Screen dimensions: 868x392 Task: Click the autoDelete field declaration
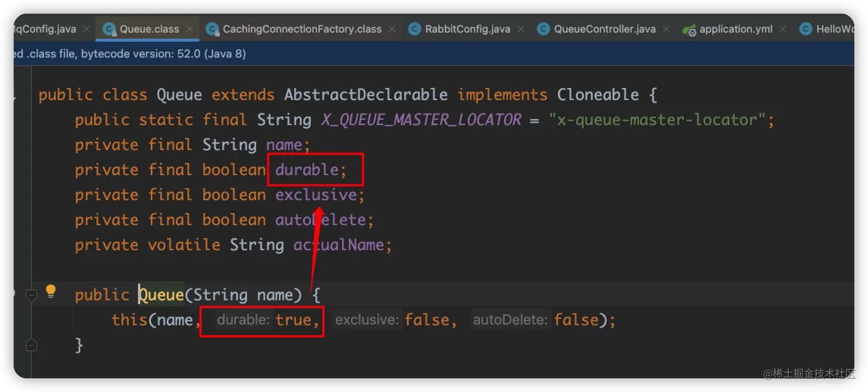(320, 220)
